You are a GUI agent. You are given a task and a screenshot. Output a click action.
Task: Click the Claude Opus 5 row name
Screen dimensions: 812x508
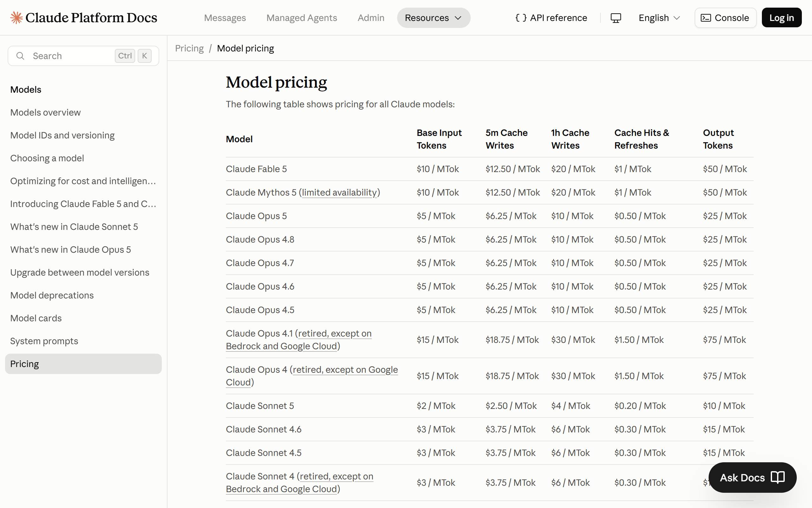pyautogui.click(x=256, y=216)
